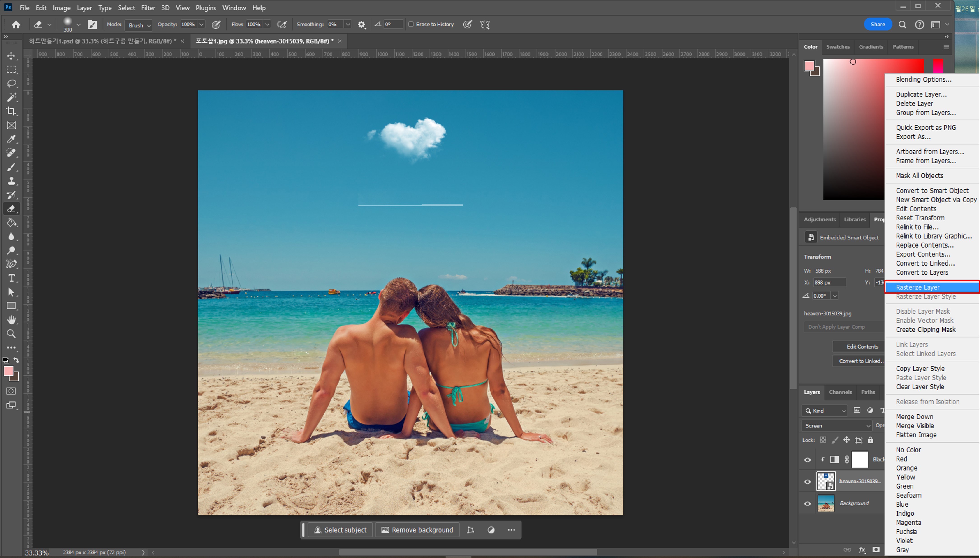Switch to the Channels tab
This screenshot has height=558, width=980.
840,392
